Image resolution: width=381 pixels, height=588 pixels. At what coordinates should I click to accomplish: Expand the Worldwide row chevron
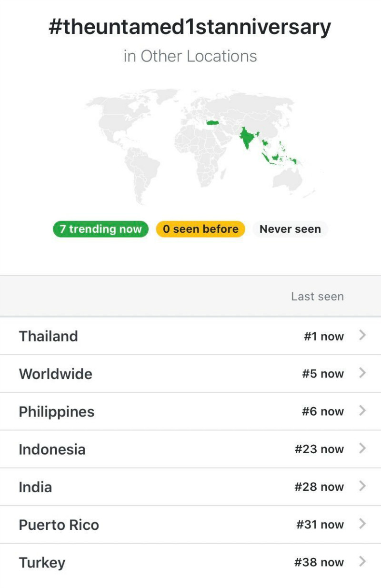click(362, 373)
